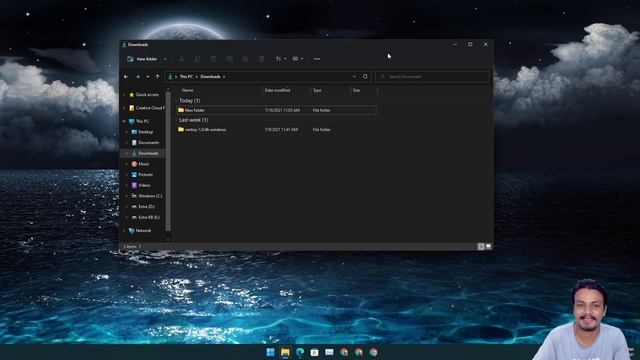Open the See more ellipsis menu
The width and height of the screenshot is (640, 360).
[x=317, y=59]
